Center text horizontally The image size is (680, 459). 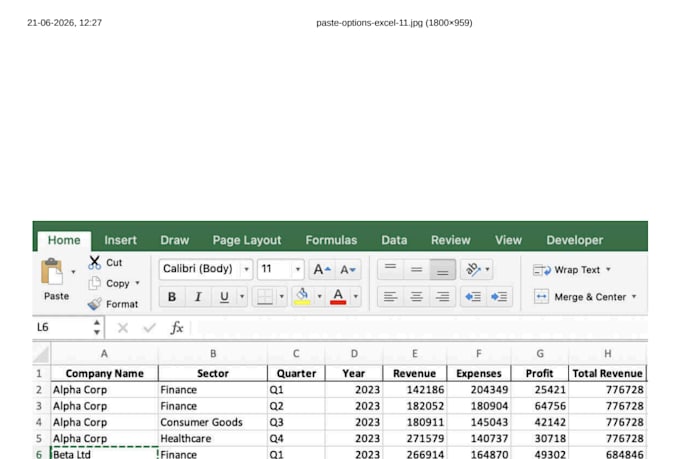click(416, 297)
